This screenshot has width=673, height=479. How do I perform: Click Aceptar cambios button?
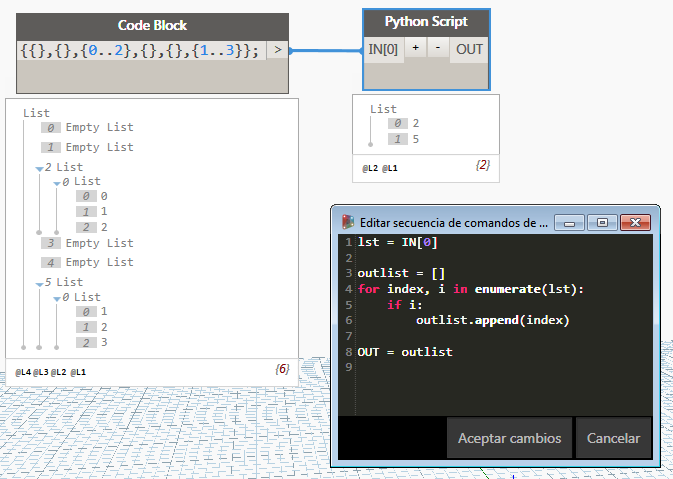(x=509, y=438)
